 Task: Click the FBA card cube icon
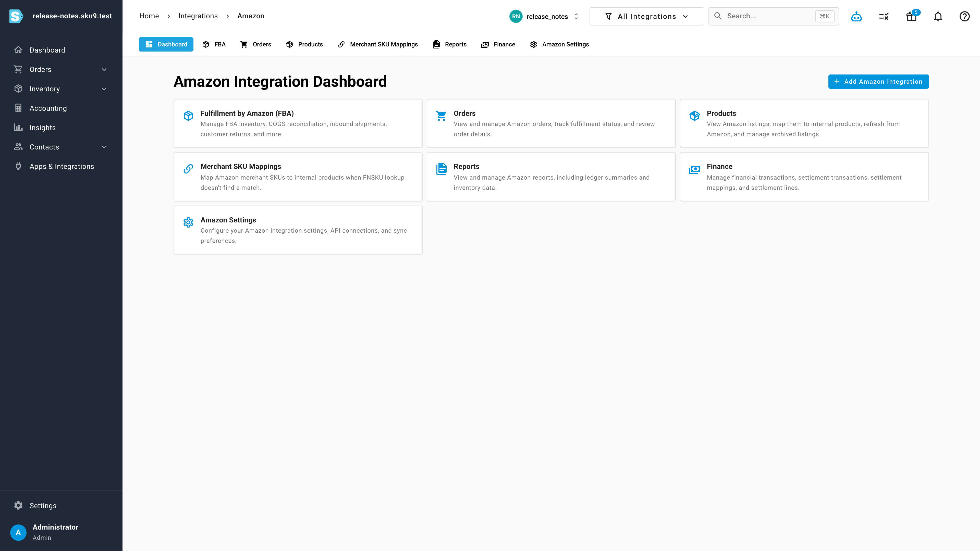188,116
